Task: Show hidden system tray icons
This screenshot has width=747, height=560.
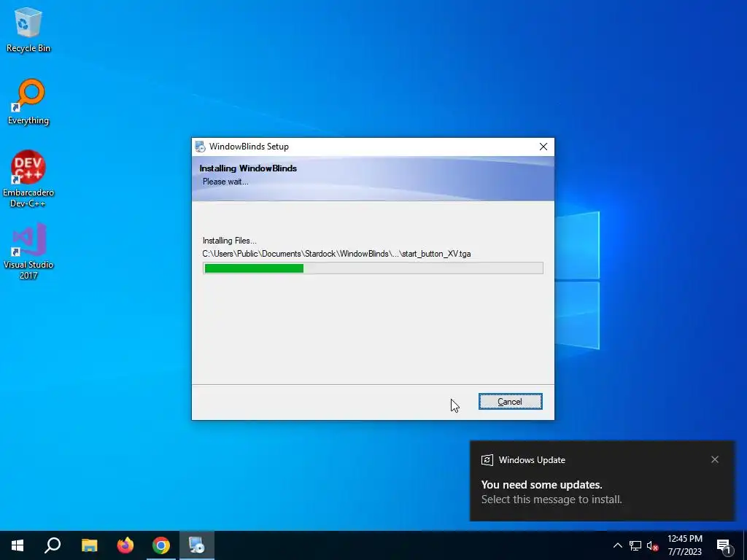Action: coord(617,545)
